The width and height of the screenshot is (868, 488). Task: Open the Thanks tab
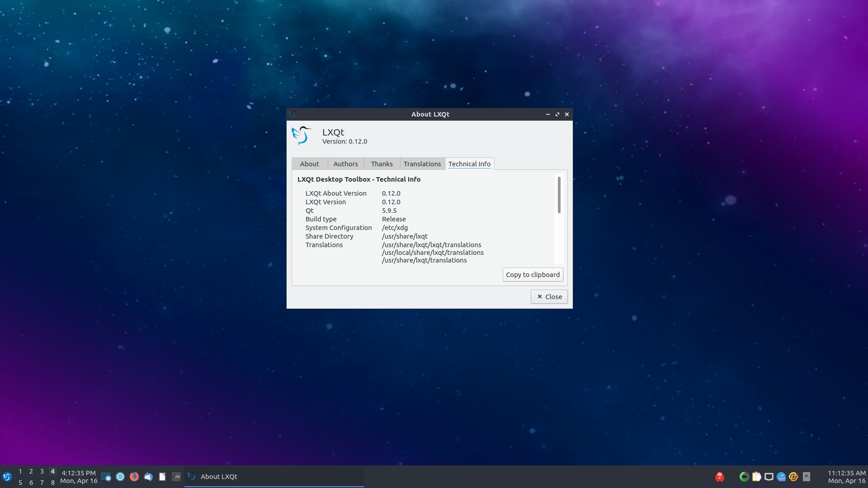pyautogui.click(x=382, y=163)
